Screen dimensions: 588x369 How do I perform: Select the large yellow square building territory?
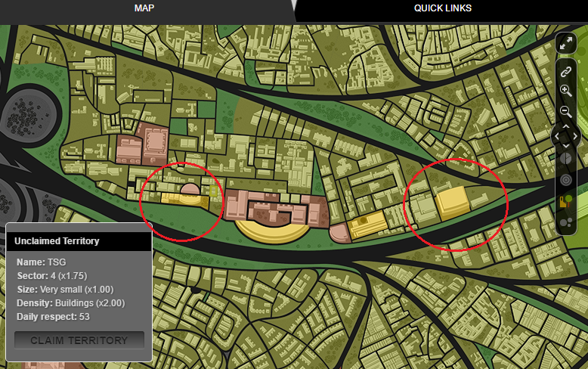tap(453, 203)
